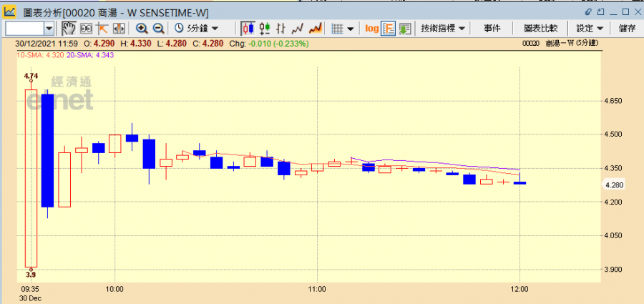This screenshot has height=304, width=644.
Task: Click the stock code input box
Action: (x=24, y=29)
